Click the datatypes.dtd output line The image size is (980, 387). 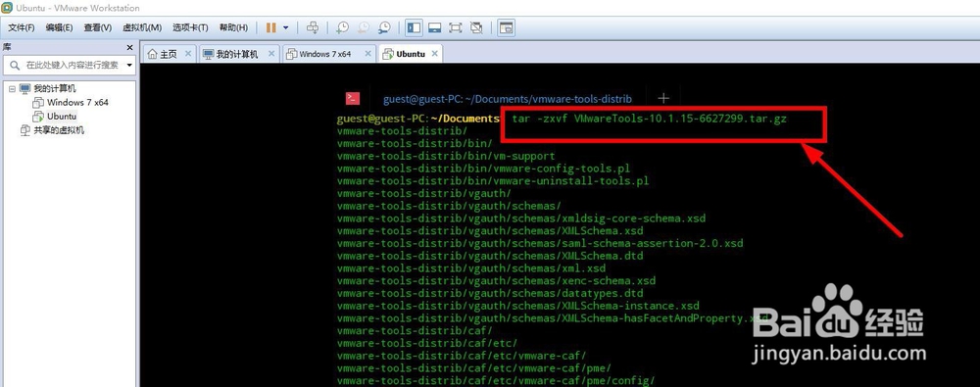[489, 293]
